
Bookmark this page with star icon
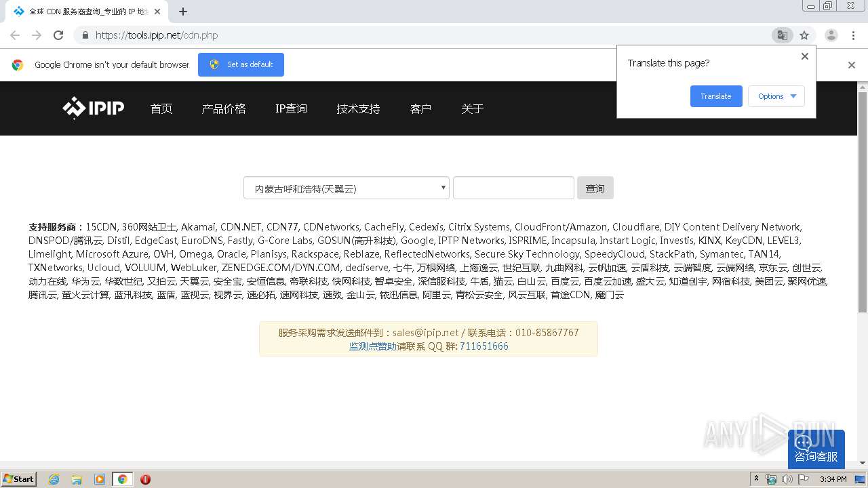pyautogui.click(x=804, y=35)
